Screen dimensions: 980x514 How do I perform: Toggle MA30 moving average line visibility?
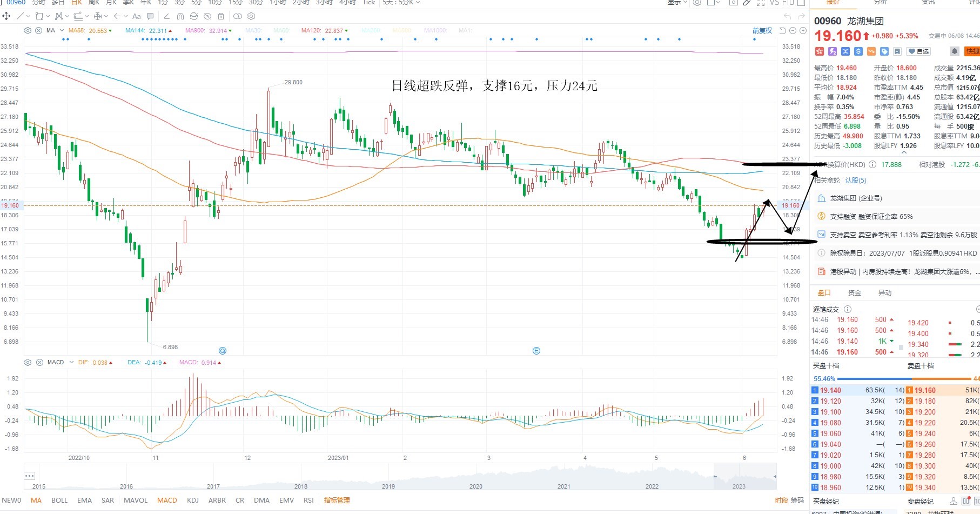coord(253,31)
